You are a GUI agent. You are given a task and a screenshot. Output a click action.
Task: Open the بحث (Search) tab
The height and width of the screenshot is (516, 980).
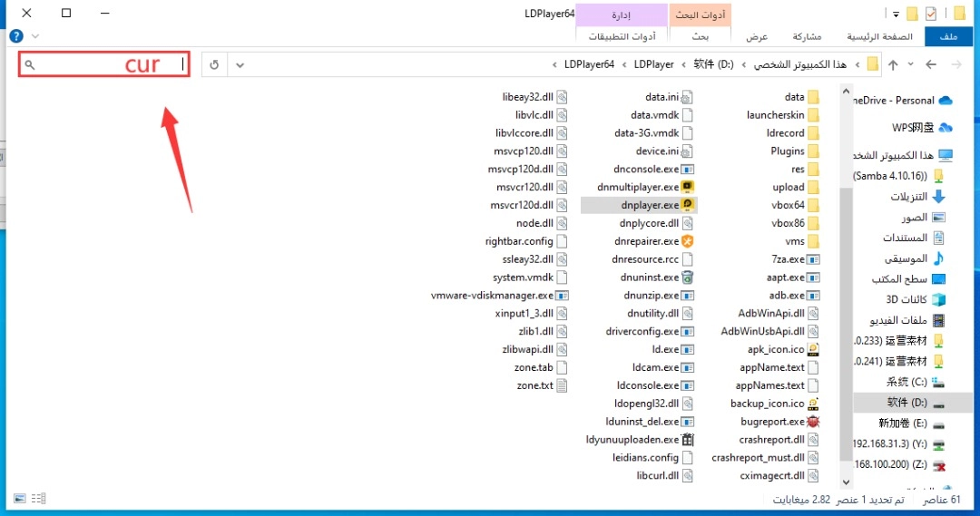(700, 36)
